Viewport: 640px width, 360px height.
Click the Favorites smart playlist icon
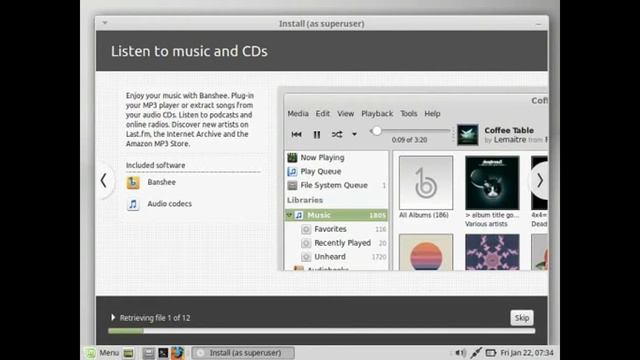coord(306,229)
